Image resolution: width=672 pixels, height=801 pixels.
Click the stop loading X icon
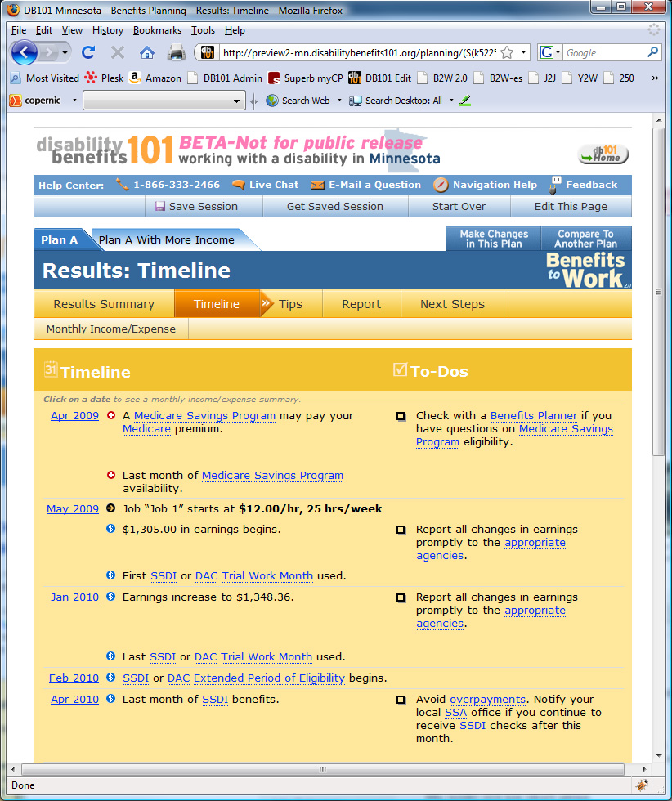pyautogui.click(x=118, y=52)
